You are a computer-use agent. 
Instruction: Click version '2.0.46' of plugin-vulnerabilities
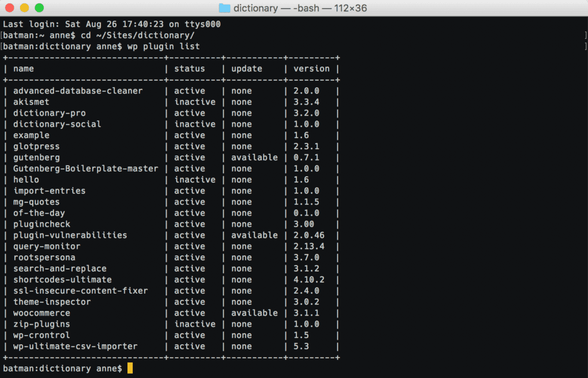[309, 235]
